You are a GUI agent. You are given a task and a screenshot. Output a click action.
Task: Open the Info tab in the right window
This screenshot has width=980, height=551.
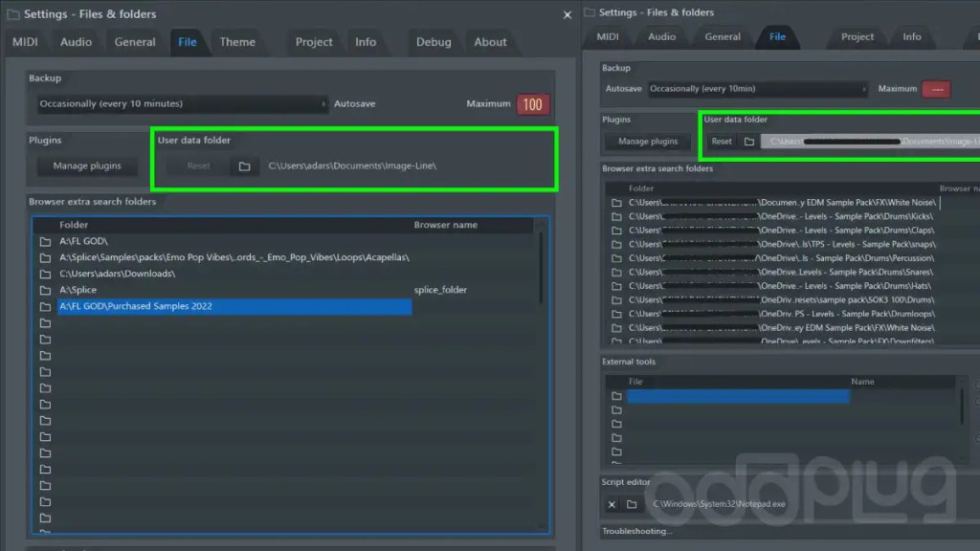912,37
